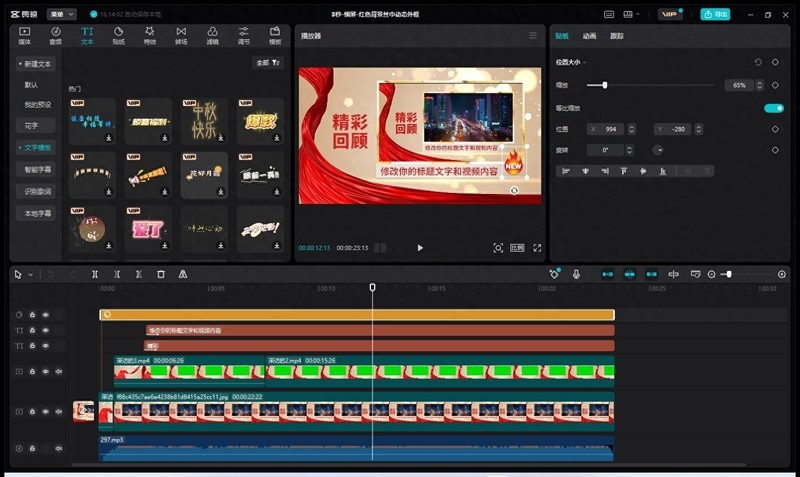Click the split clip tool icon
The image size is (800, 477).
[x=95, y=274]
